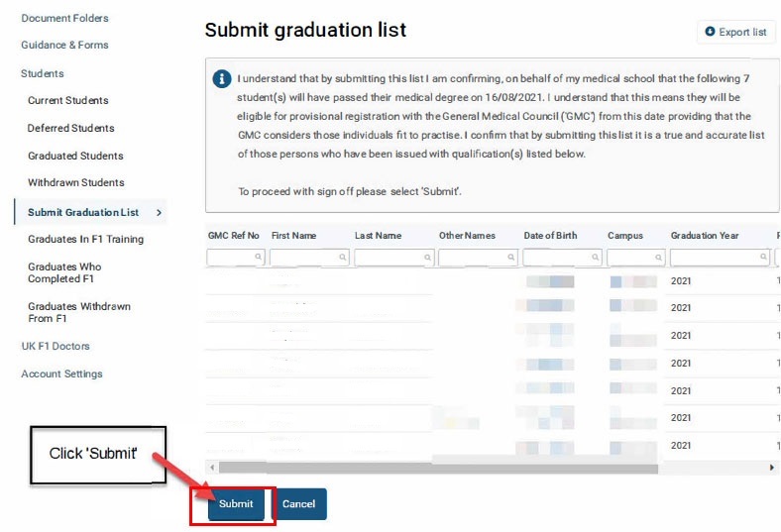Click the Cancel button
This screenshot has height=532, width=781.
click(299, 504)
